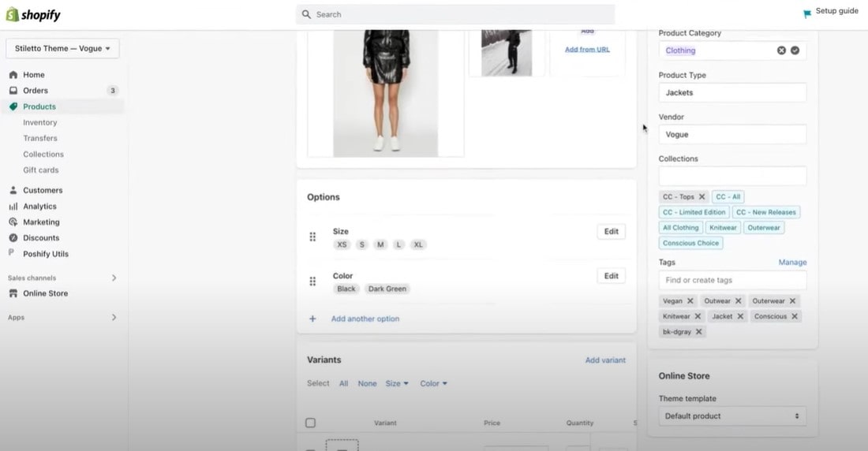
Task: Click the Marketing target icon
Action: 13,222
